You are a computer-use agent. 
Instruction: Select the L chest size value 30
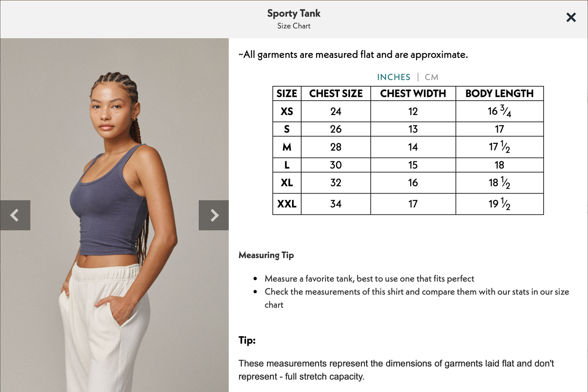(x=336, y=165)
